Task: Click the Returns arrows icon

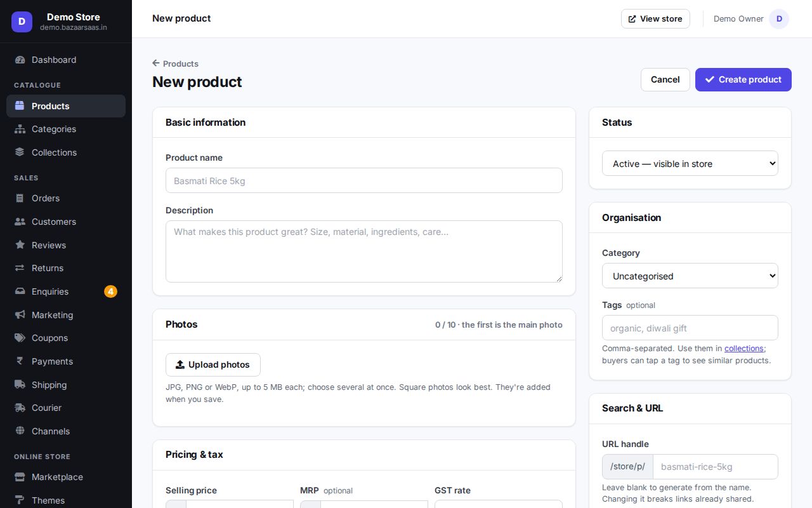Action: (20, 268)
